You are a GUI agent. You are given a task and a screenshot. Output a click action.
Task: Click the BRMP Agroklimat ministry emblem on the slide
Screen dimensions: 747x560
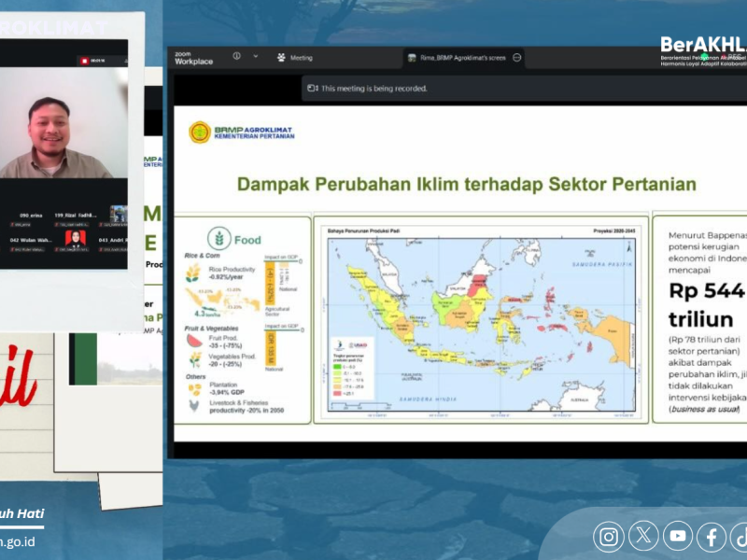200,133
